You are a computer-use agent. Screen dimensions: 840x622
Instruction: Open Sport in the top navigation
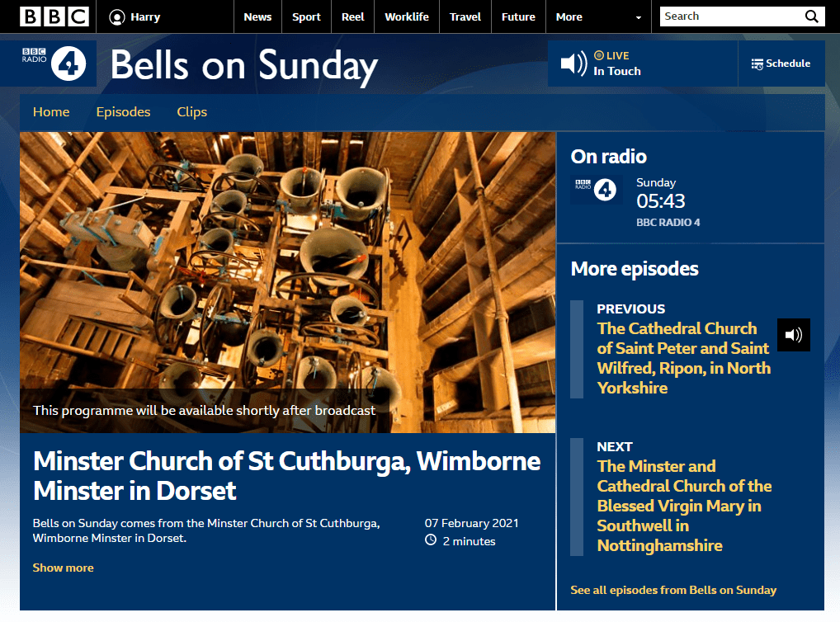tap(306, 17)
